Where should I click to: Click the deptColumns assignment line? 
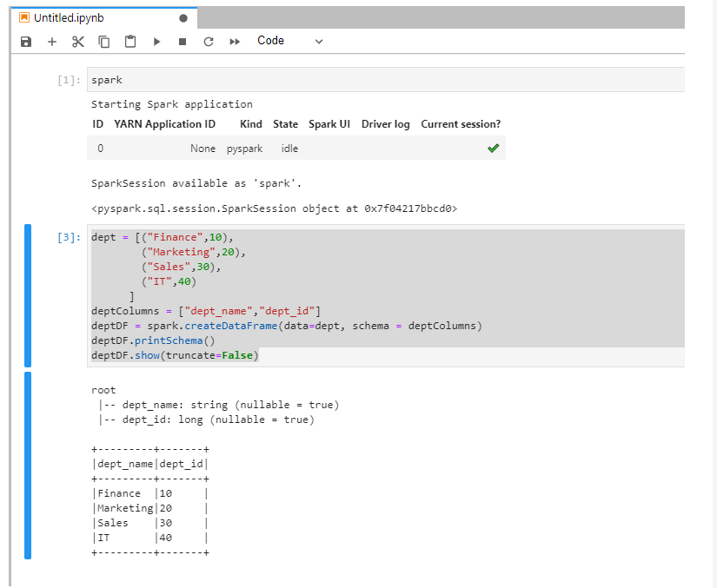pos(206,311)
